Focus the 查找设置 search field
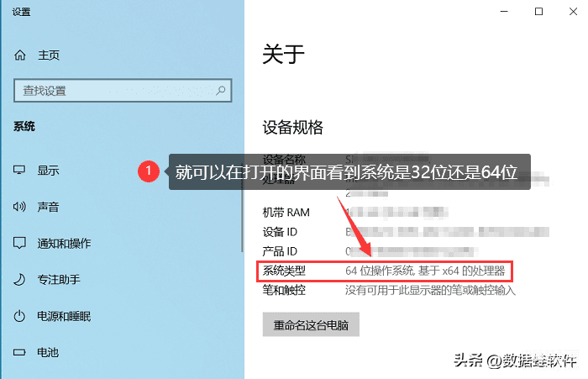Screen dimensions: 588x379 [123, 91]
